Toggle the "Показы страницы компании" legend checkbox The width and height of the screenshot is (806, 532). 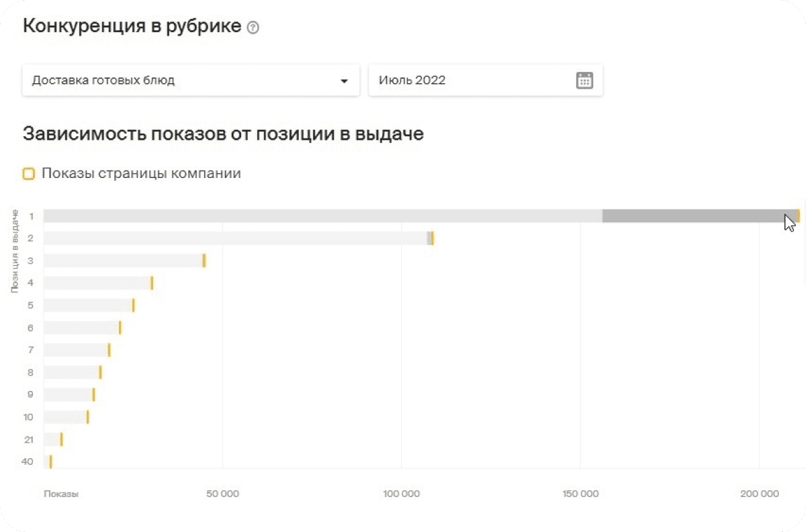click(28, 173)
